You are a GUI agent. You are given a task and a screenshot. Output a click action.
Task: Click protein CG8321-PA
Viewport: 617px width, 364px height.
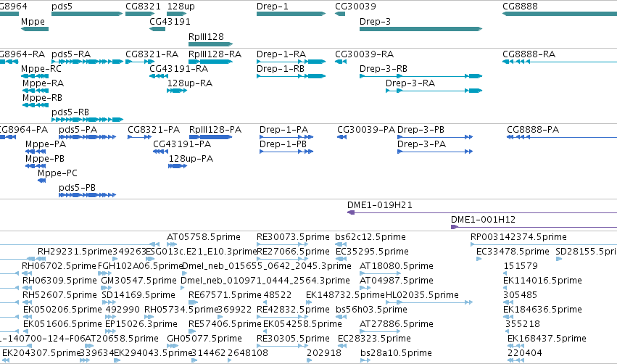click(140, 137)
